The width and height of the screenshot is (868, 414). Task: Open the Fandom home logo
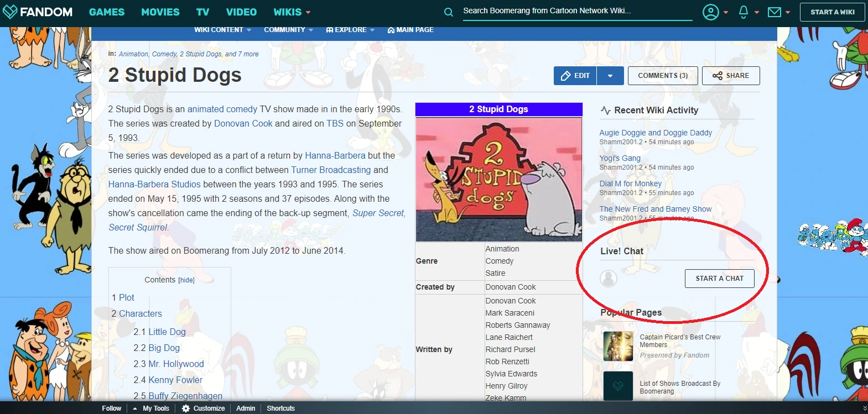pos(38,12)
